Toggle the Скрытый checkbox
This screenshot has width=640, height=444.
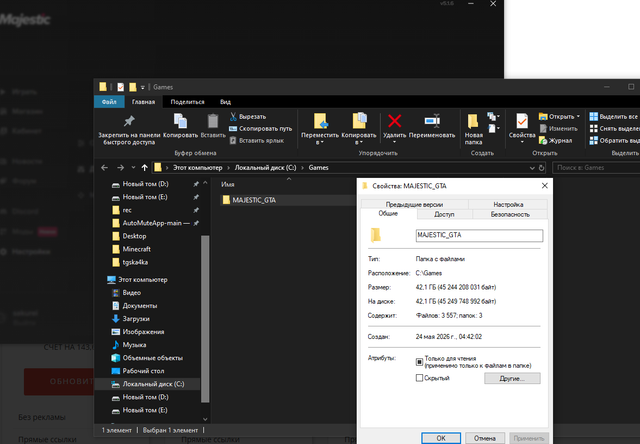[419, 378]
